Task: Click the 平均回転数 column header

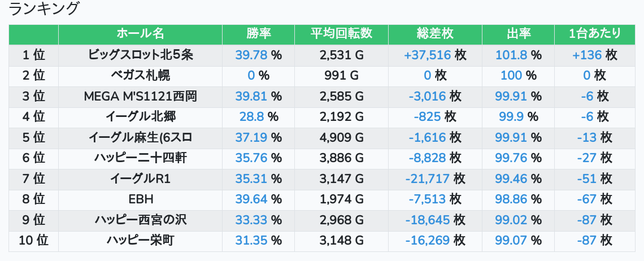Action: 341,34
